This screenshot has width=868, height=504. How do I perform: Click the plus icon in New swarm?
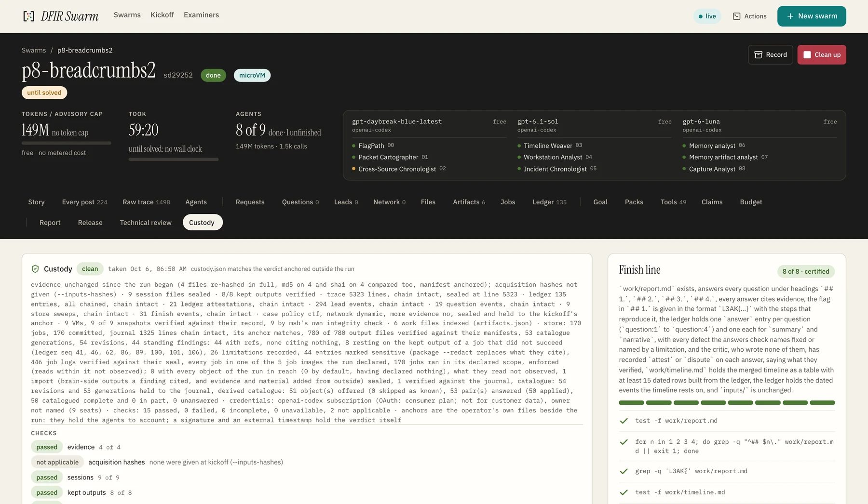(x=790, y=16)
